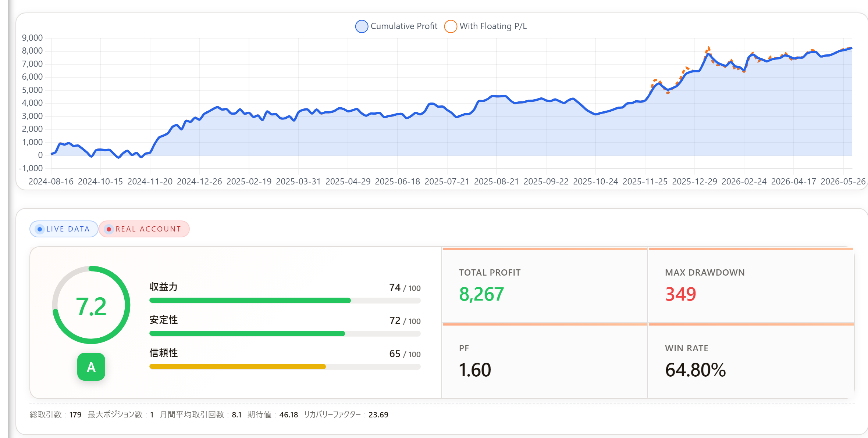
Task: Click the With Floating P/L legend text
Action: [x=493, y=26]
